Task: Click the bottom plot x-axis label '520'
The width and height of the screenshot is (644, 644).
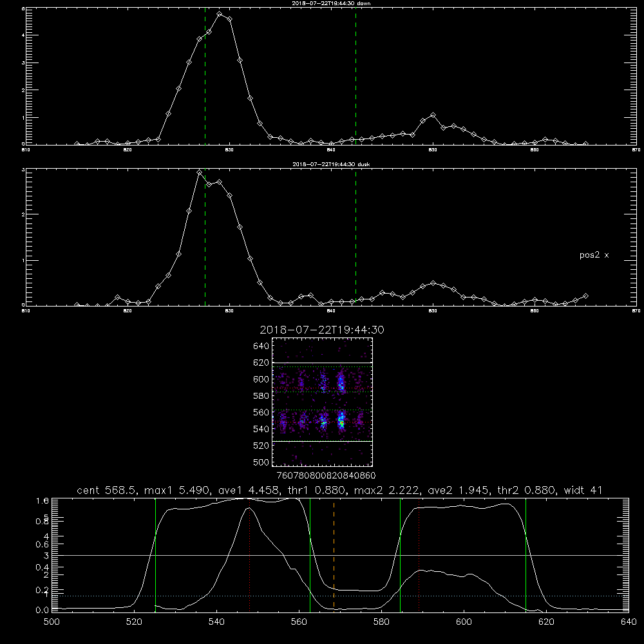Action: click(x=134, y=622)
